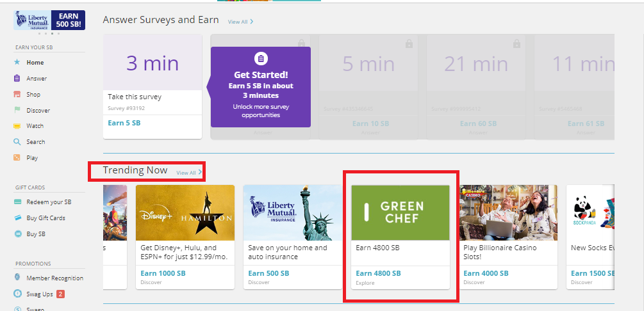The height and width of the screenshot is (311, 644).
Task: Go to Shop in sidebar
Action: click(33, 94)
